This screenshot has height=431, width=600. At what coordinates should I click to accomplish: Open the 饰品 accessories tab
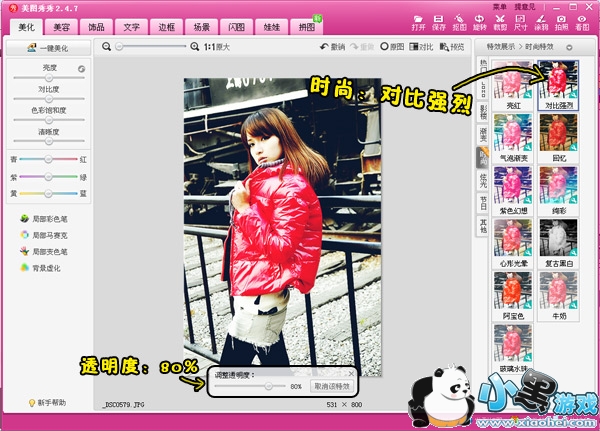96,27
